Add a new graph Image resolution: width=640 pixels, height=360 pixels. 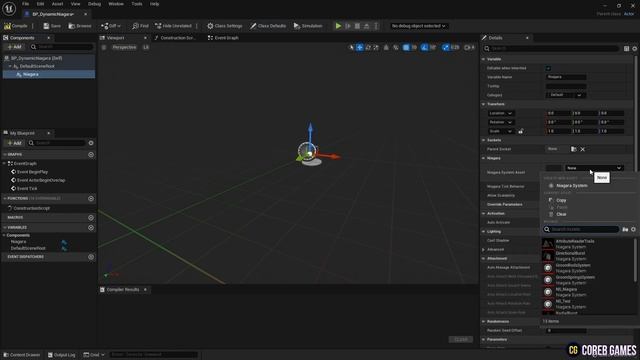pos(91,155)
